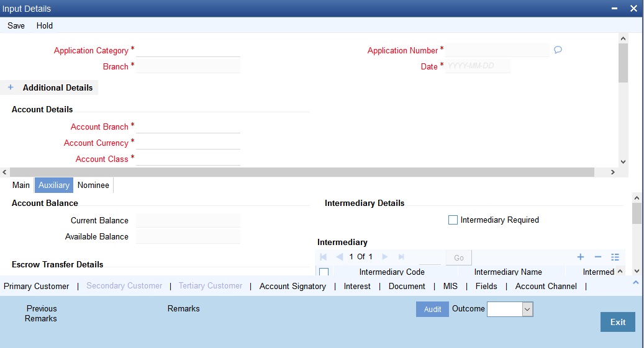
Task: Click the Account Class input field
Action: click(x=188, y=158)
